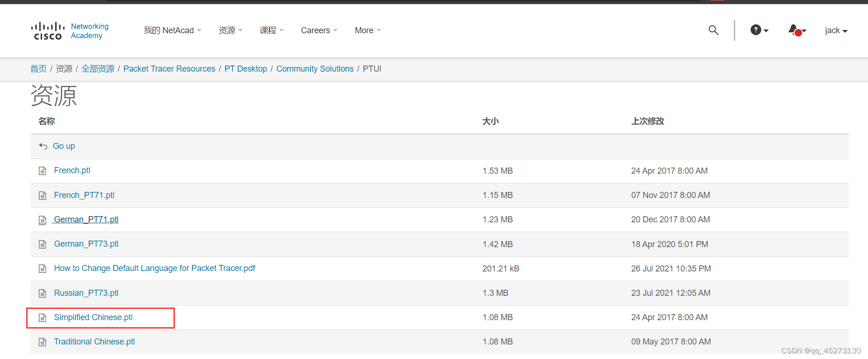The image size is (868, 359).
Task: Open the jack user account dropdown
Action: 836,30
